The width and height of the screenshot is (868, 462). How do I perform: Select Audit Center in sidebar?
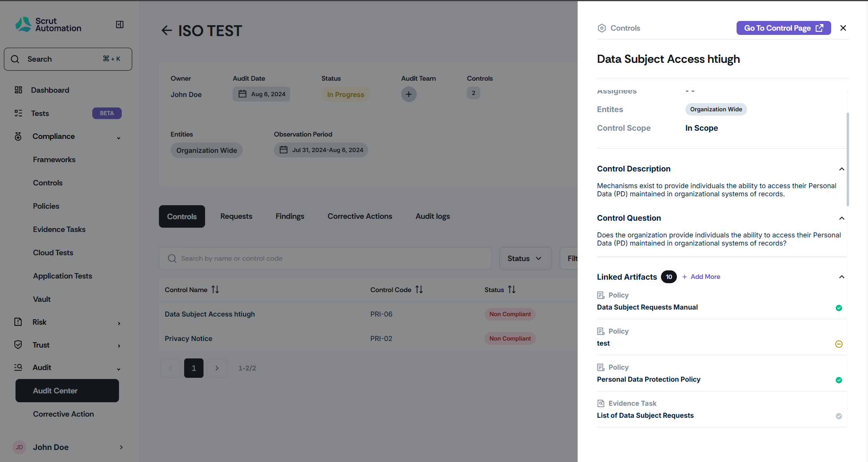(x=67, y=391)
